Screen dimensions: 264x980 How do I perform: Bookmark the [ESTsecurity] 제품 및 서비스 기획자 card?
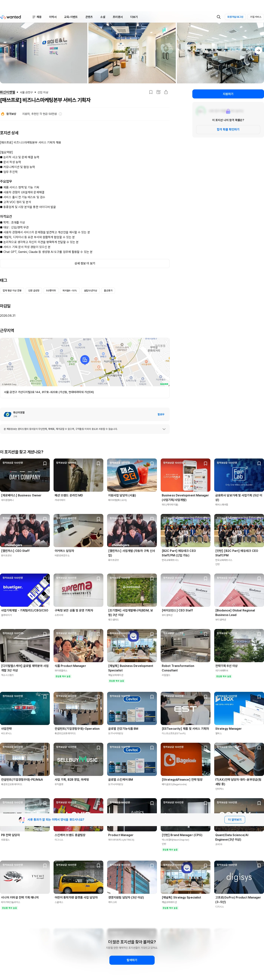click(206, 697)
